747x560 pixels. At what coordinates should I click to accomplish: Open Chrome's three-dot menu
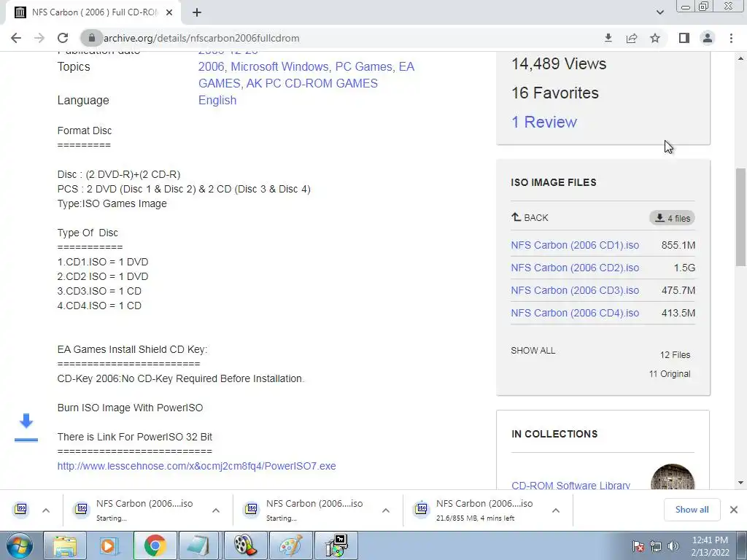point(731,38)
